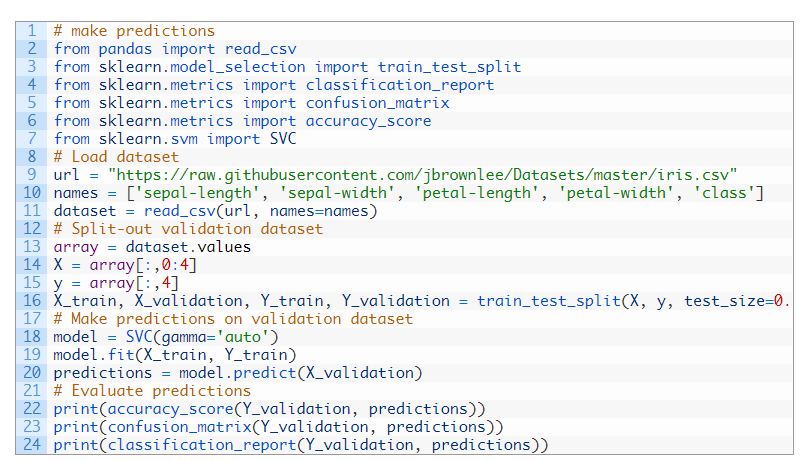The height and width of the screenshot is (461, 801).
Task: Click train_test_split on the import line
Action: tap(449, 67)
